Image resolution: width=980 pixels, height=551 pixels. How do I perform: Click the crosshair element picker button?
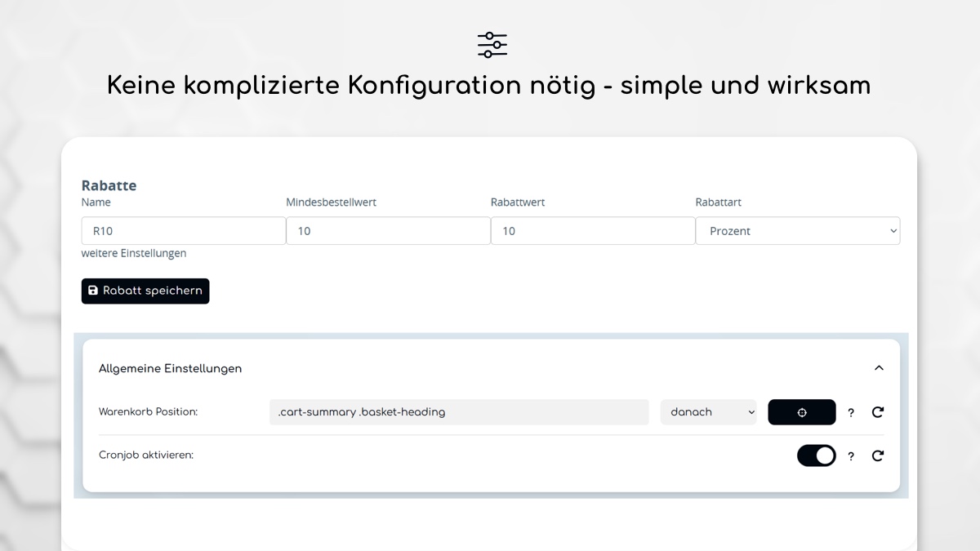click(801, 412)
